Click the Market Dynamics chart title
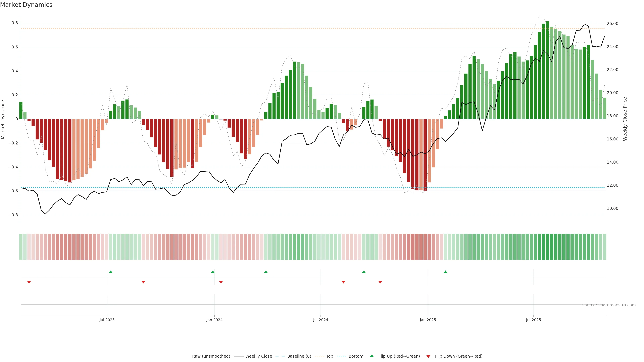The height and width of the screenshot is (362, 644). [26, 5]
